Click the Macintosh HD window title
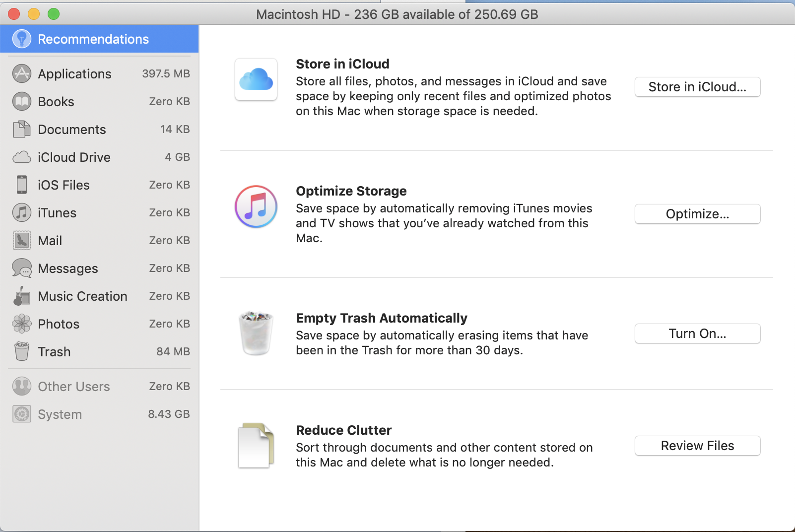Image resolution: width=795 pixels, height=532 pixels. [397, 14]
